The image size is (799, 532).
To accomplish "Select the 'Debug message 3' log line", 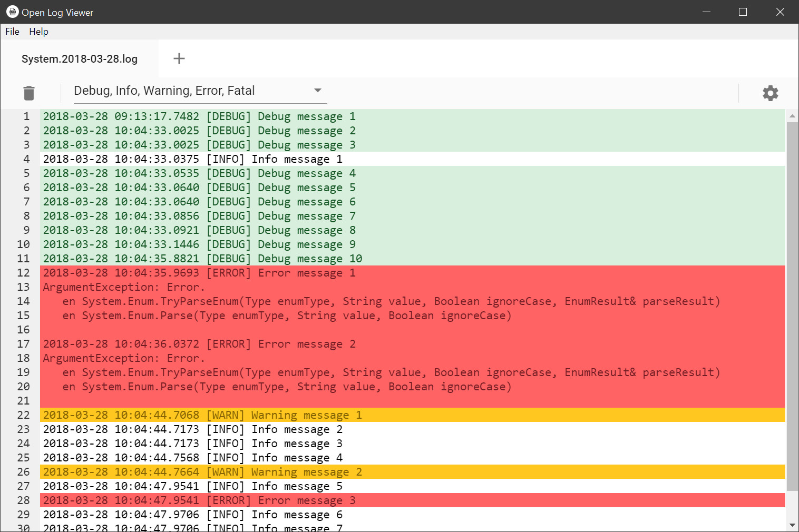I will pyautogui.click(x=413, y=145).
